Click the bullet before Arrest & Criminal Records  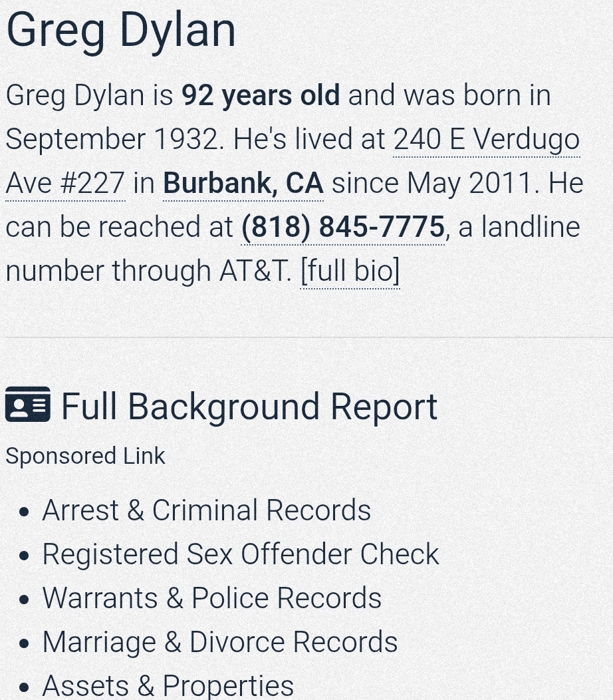[25, 512]
